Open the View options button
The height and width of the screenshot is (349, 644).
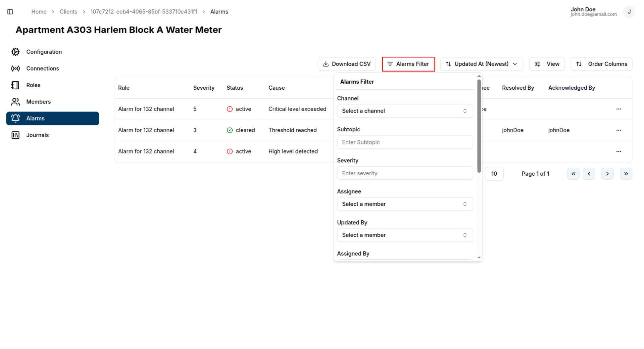click(x=547, y=64)
